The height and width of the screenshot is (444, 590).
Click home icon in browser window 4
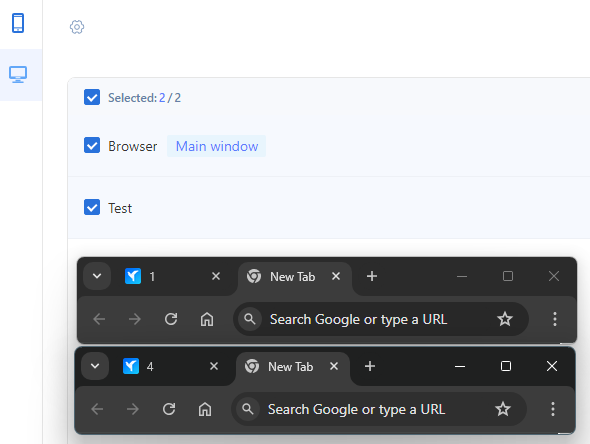[x=205, y=409]
